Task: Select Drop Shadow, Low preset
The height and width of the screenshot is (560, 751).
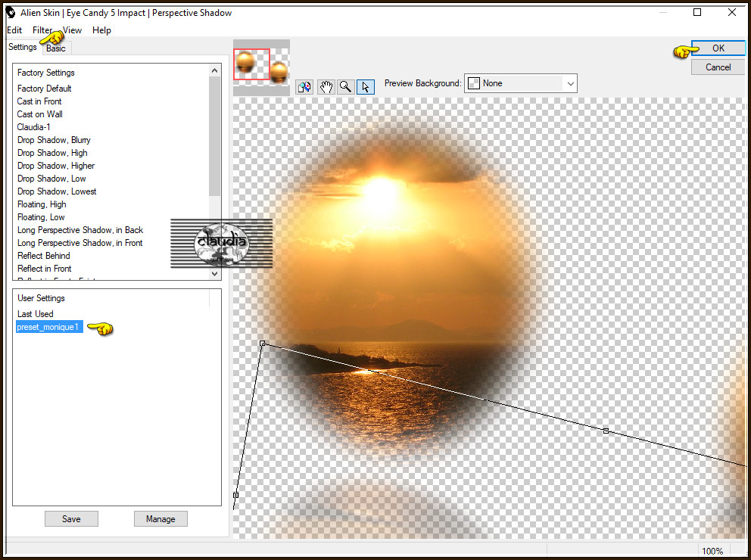Action: (51, 179)
